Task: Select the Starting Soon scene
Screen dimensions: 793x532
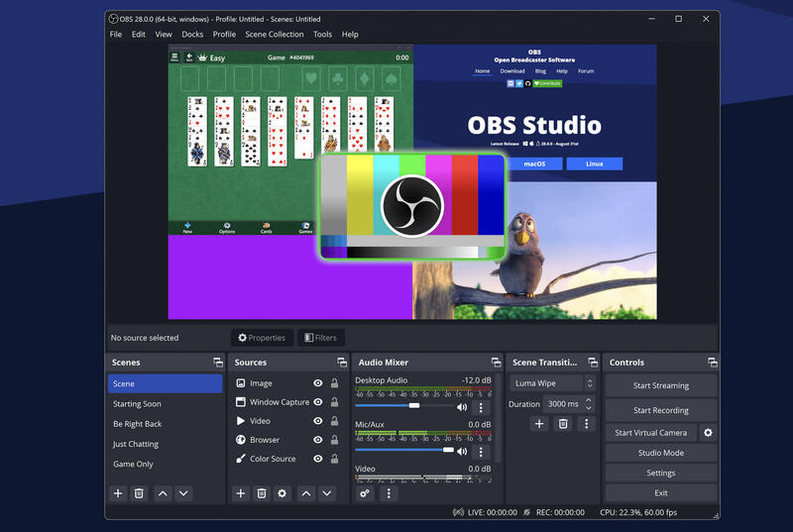Action: pyautogui.click(x=165, y=403)
